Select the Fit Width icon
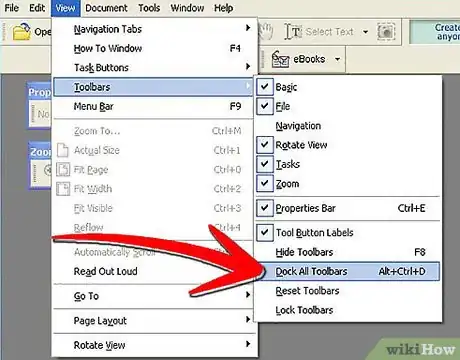 [x=63, y=189]
